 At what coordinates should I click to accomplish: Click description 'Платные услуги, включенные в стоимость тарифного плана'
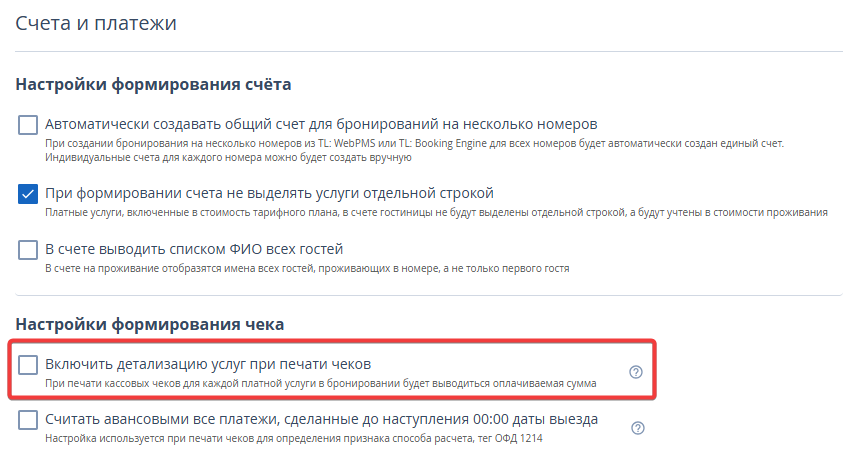(436, 213)
